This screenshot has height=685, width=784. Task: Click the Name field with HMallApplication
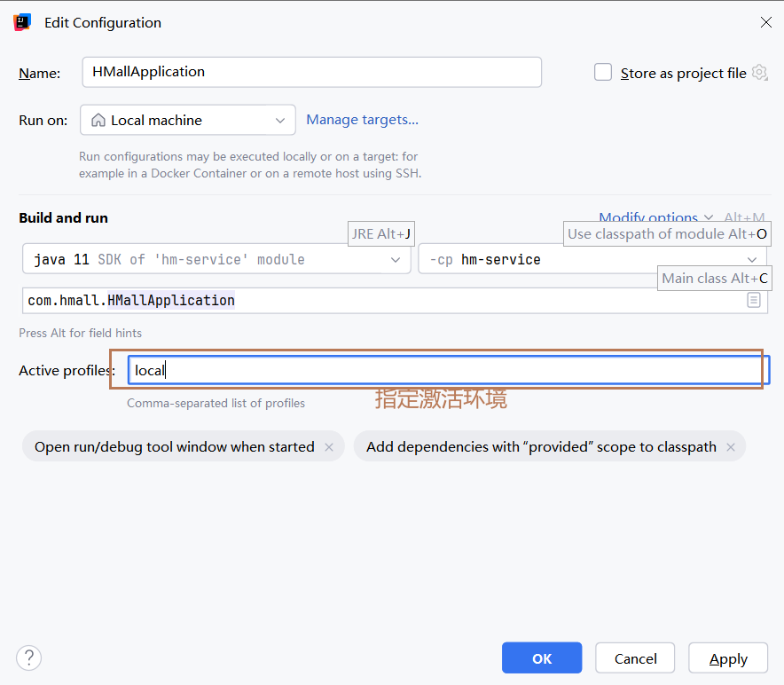[310, 72]
